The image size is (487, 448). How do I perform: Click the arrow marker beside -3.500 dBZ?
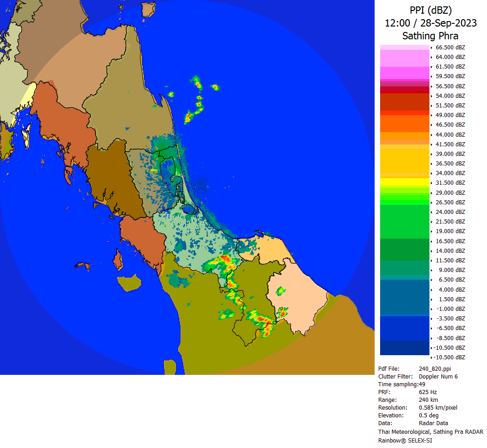[x=432, y=319]
